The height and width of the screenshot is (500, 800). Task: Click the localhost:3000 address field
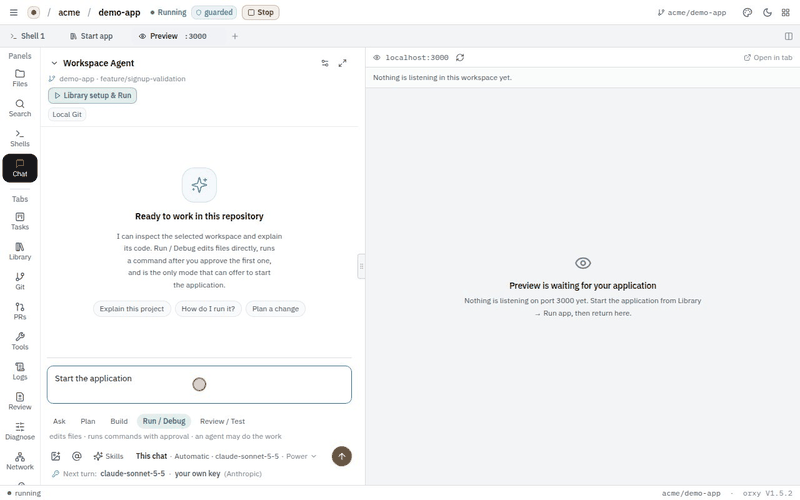(417, 58)
